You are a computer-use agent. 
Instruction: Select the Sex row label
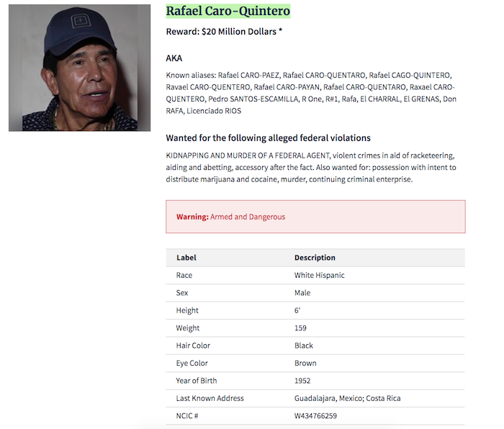coord(182,293)
